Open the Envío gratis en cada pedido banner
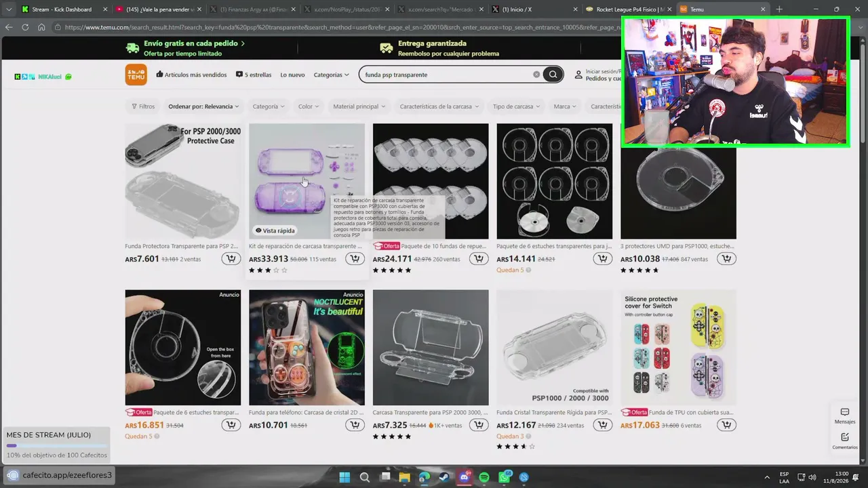The width and height of the screenshot is (868, 488). pos(186,47)
